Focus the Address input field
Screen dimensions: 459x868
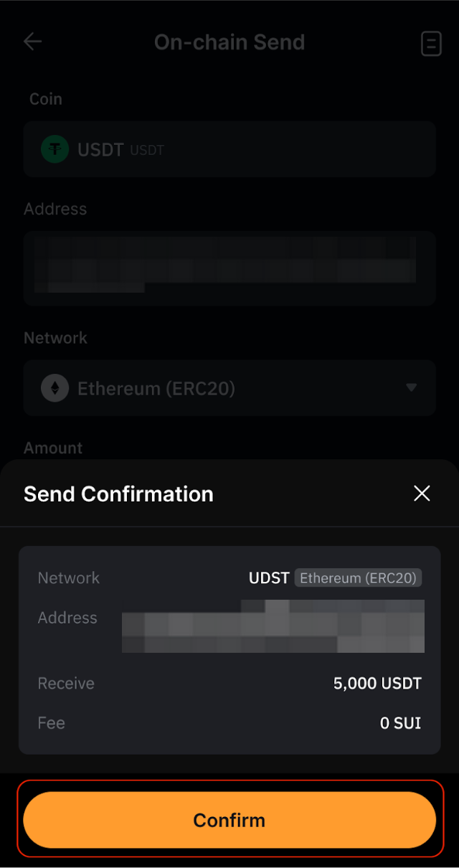tap(229, 268)
